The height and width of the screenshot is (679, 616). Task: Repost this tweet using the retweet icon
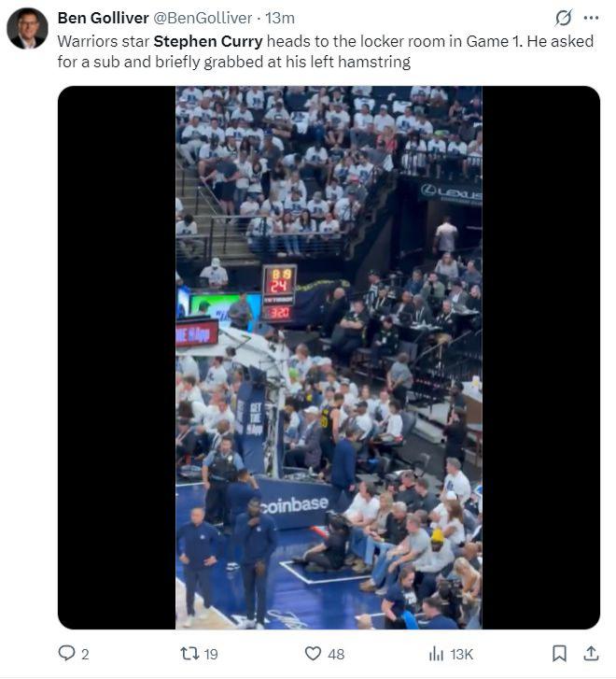pos(189,653)
